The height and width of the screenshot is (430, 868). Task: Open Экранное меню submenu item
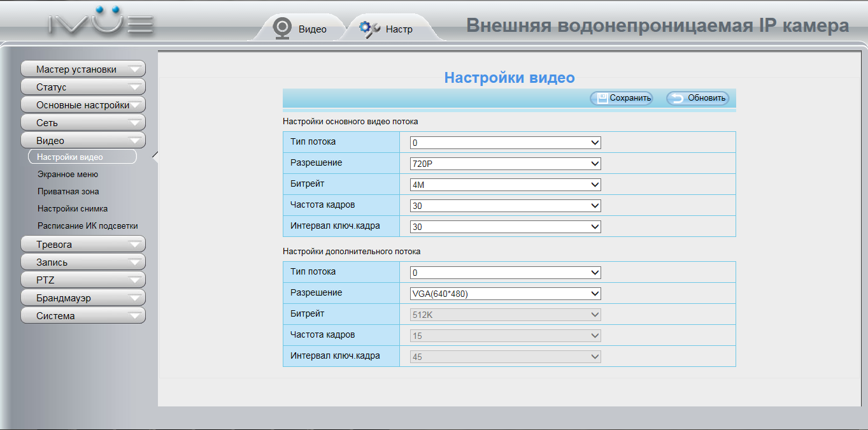point(68,174)
